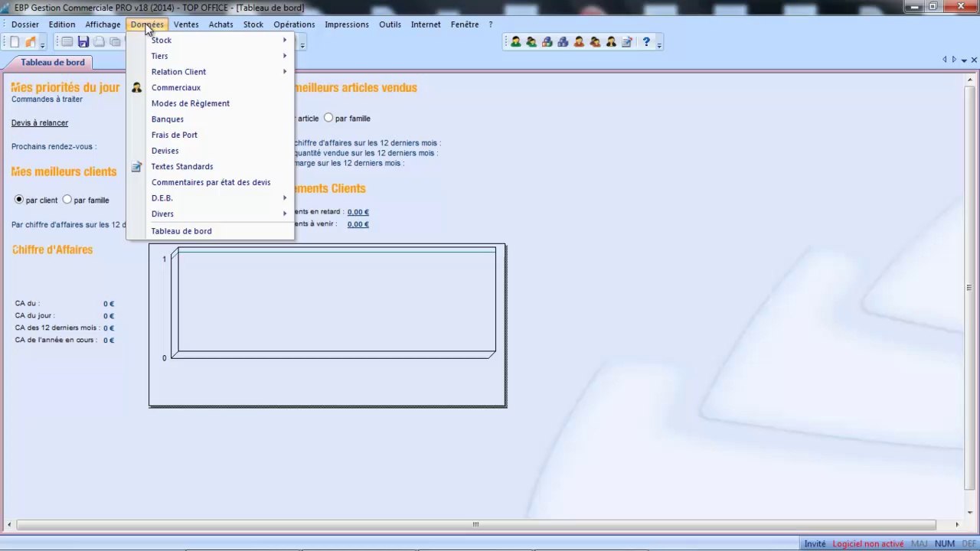Expand the Divers submenu

point(210,214)
